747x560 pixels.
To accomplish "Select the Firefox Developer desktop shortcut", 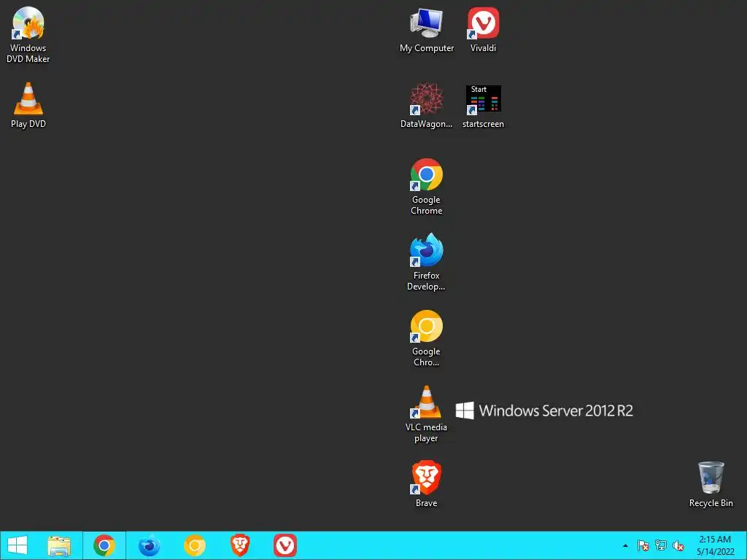I will click(426, 262).
